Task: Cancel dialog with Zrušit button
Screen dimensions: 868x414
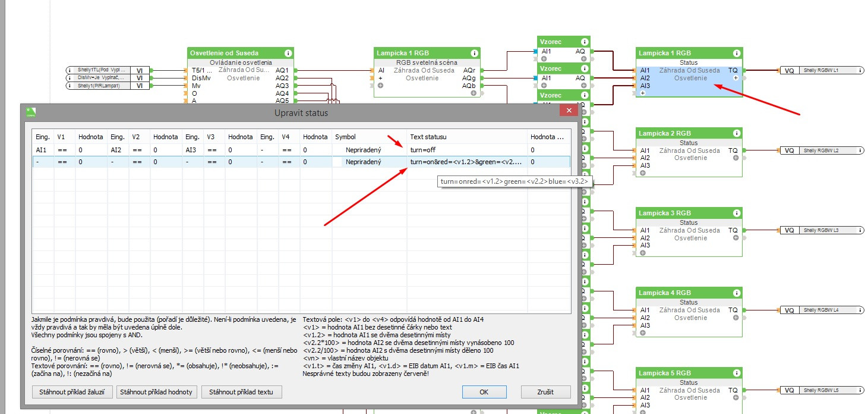Action: pos(545,392)
